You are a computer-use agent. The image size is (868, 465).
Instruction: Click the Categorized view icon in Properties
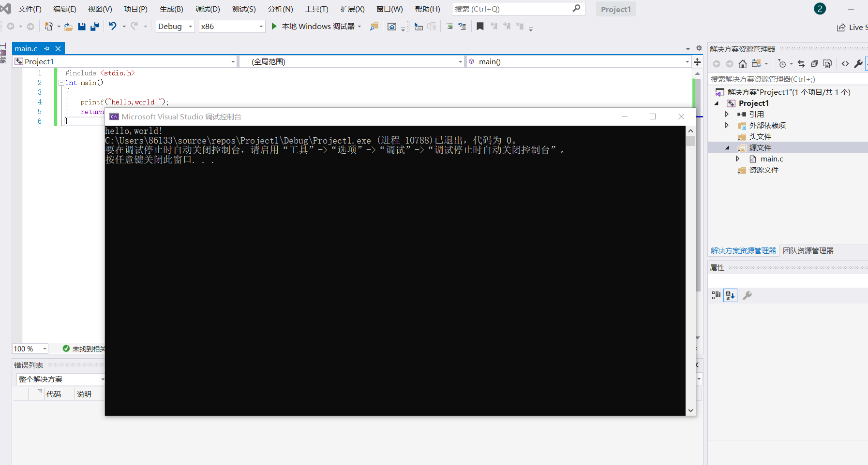tap(716, 295)
